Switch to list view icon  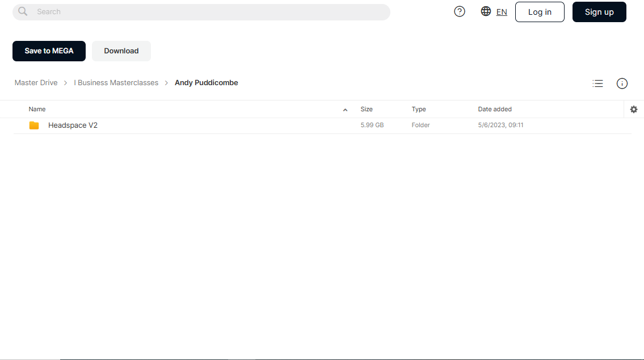597,83
